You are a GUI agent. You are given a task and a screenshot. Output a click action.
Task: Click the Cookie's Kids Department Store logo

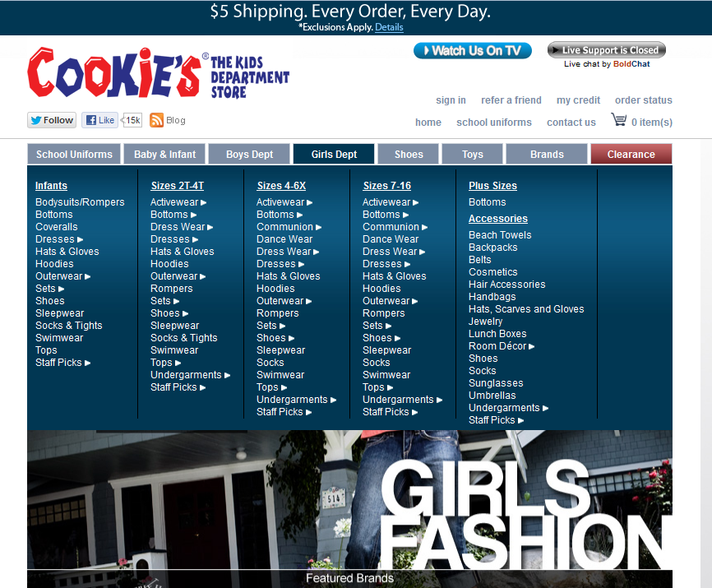[x=158, y=72]
